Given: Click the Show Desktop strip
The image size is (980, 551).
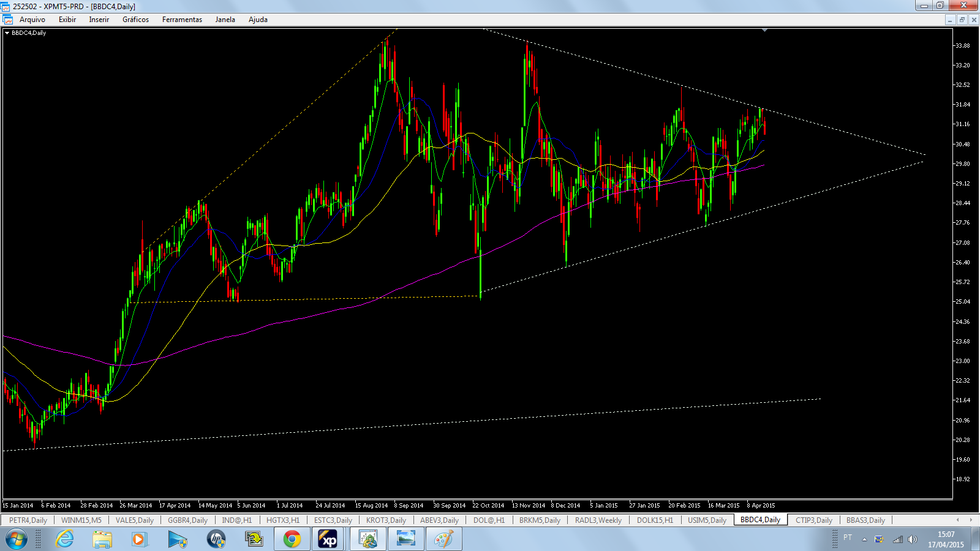Looking at the screenshot, I should pyautogui.click(x=975, y=539).
